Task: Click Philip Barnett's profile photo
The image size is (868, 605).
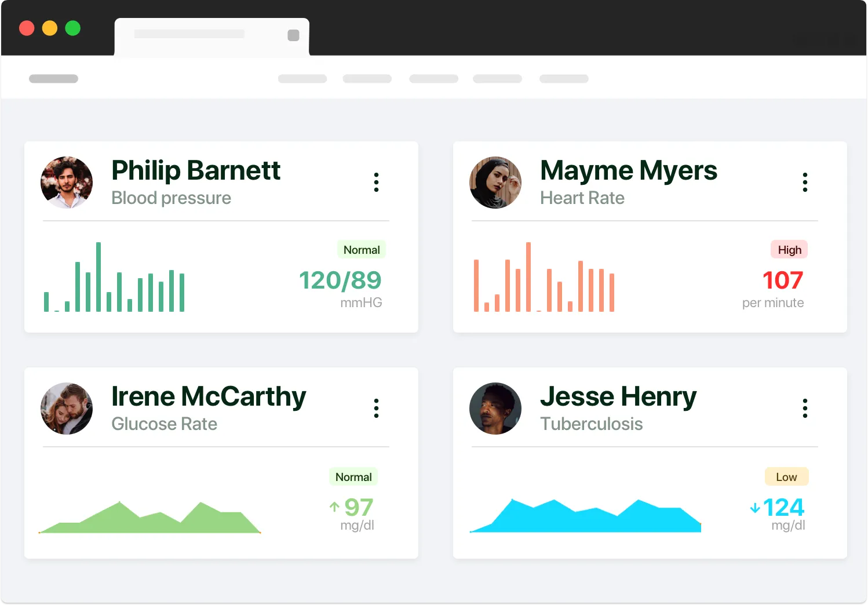Action: 67,182
